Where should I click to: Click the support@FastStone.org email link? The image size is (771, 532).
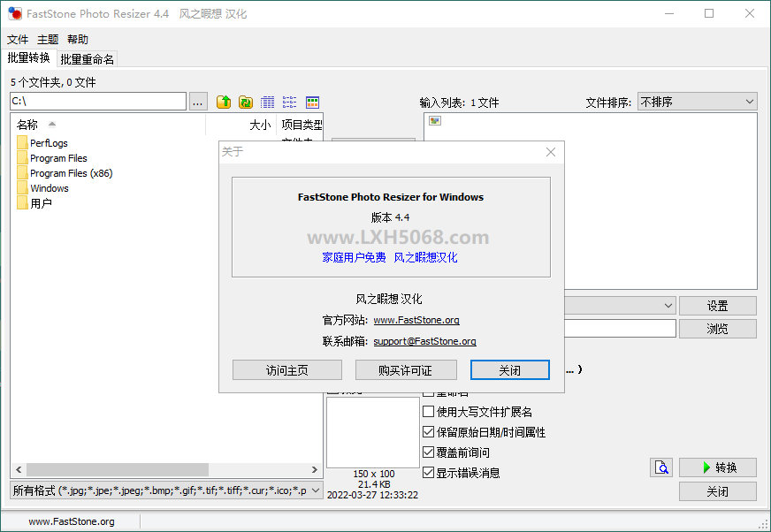point(424,341)
